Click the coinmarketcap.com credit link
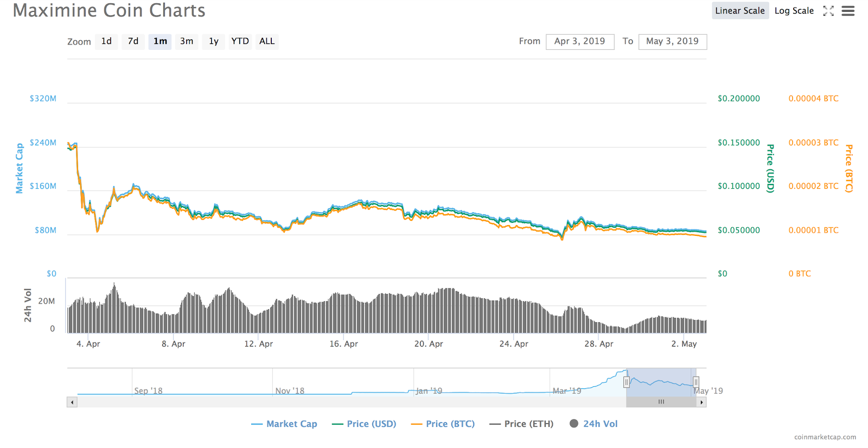The height and width of the screenshot is (448, 868). tap(825, 437)
